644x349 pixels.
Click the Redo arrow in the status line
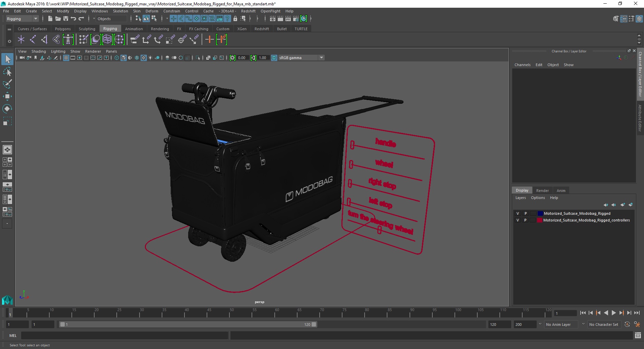point(81,19)
